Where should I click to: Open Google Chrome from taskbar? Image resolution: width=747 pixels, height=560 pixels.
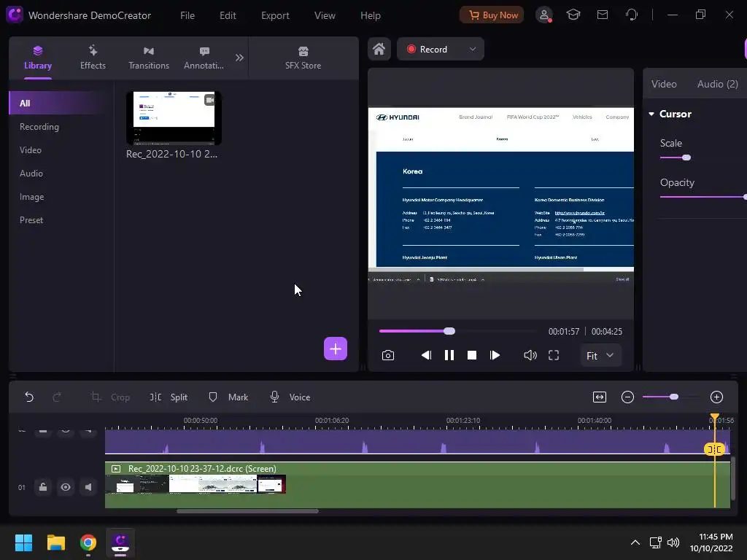(88, 542)
